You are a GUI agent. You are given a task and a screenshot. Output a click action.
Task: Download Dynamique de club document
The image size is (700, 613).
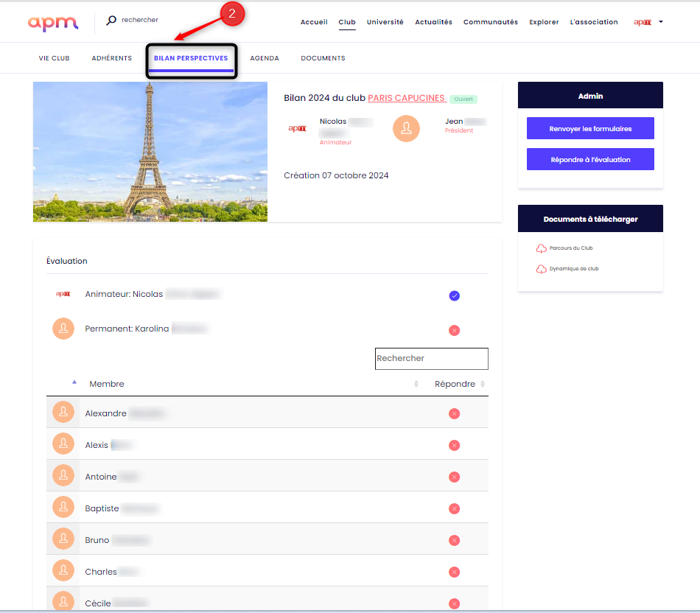tap(574, 269)
